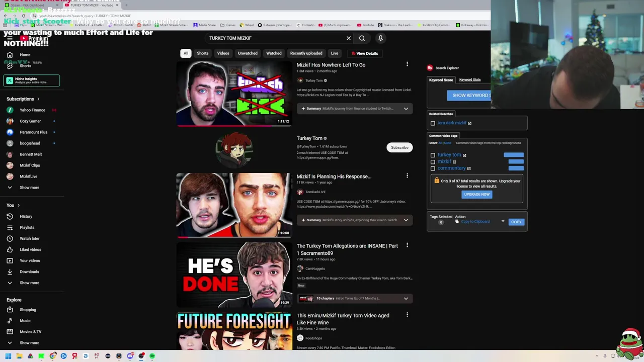The width and height of the screenshot is (644, 362).
Task: Clear the search box with X icon
Action: [x=349, y=38]
